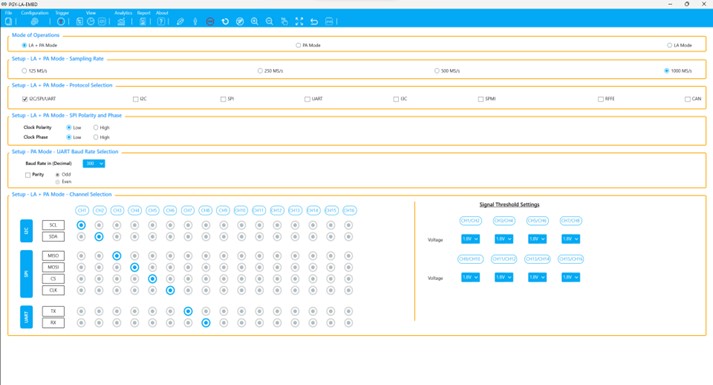This screenshot has height=385, width=713.
Task: Click the fit-to-screen expand arrows icon
Action: [x=299, y=21]
